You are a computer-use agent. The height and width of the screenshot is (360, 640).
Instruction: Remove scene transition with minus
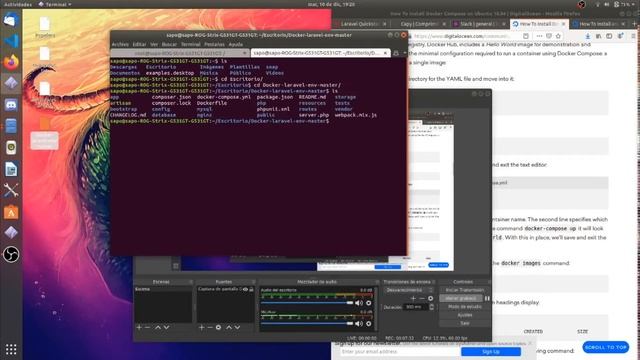pyautogui.click(x=422, y=298)
